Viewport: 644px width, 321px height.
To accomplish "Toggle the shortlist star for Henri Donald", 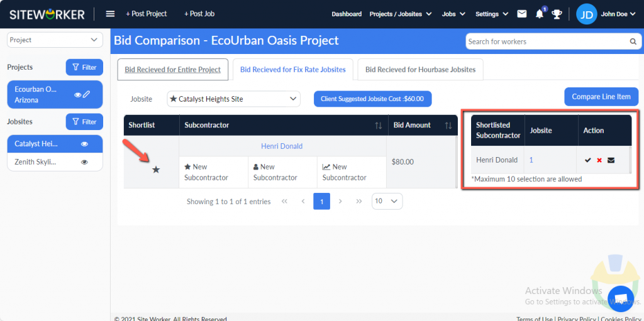I will pos(156,169).
